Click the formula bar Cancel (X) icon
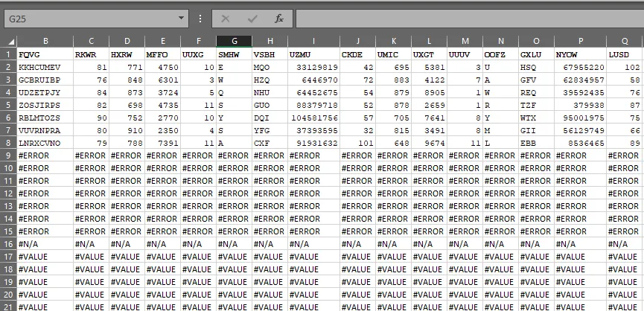The height and width of the screenshot is (311, 644). coord(225,19)
